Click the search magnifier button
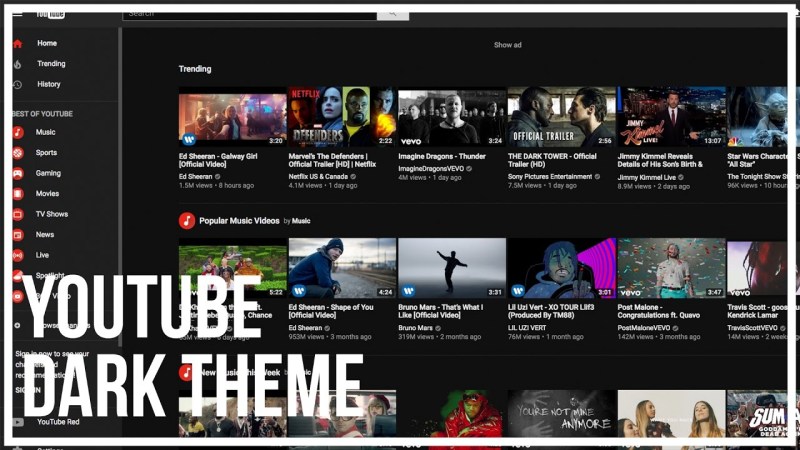The width and height of the screenshot is (800, 450). (393, 15)
